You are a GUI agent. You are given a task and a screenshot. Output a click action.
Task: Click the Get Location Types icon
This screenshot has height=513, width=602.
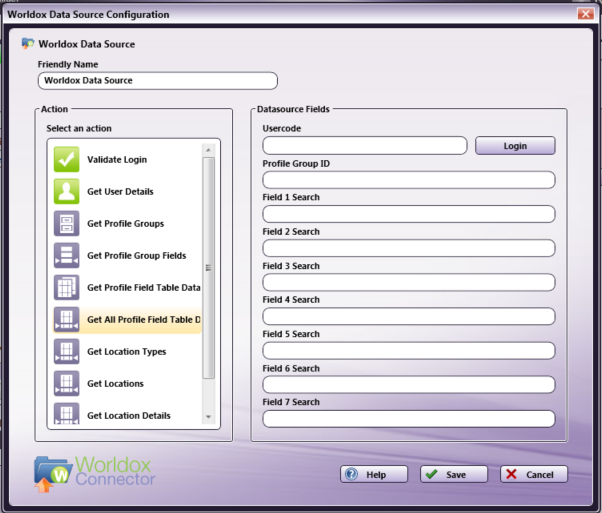[66, 351]
